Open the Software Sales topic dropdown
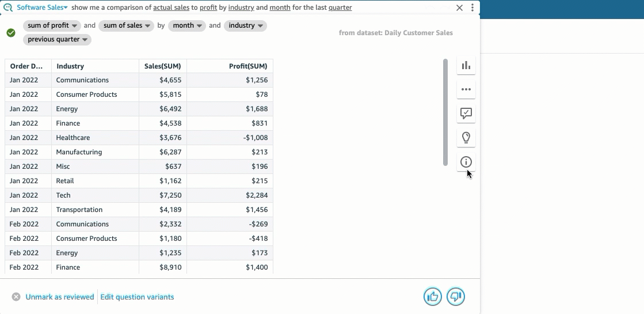The image size is (644, 314). tap(42, 7)
